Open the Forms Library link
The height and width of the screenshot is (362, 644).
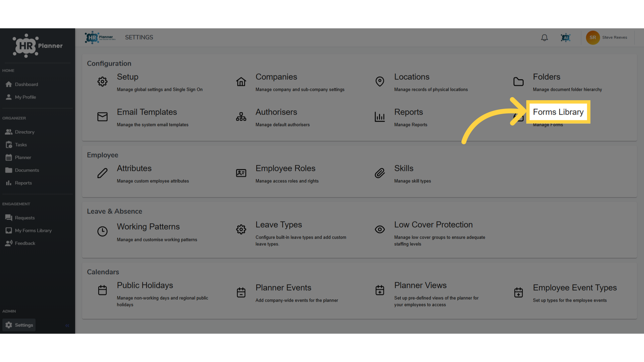click(x=558, y=112)
